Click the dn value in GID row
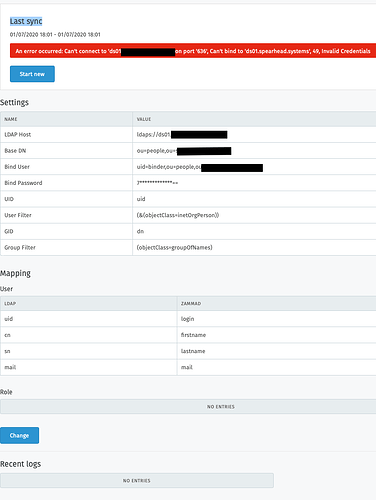This screenshot has width=376, height=500. tap(140, 231)
